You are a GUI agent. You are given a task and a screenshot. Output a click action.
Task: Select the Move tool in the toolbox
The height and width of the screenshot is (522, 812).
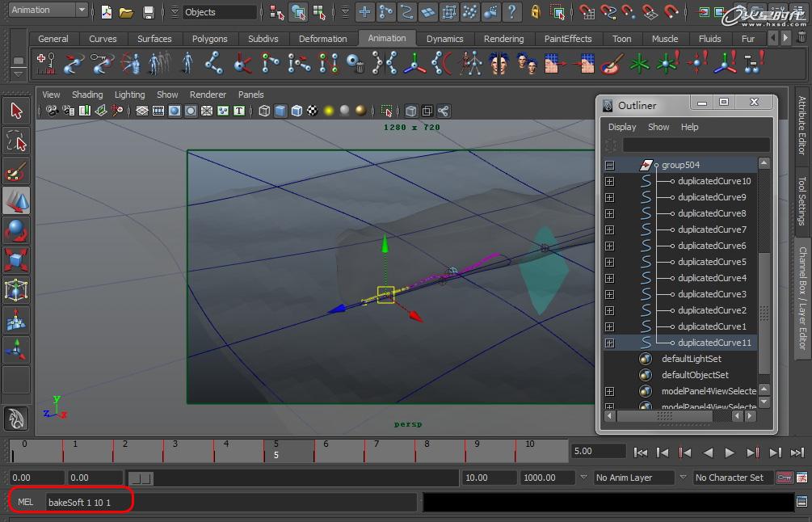(16, 200)
